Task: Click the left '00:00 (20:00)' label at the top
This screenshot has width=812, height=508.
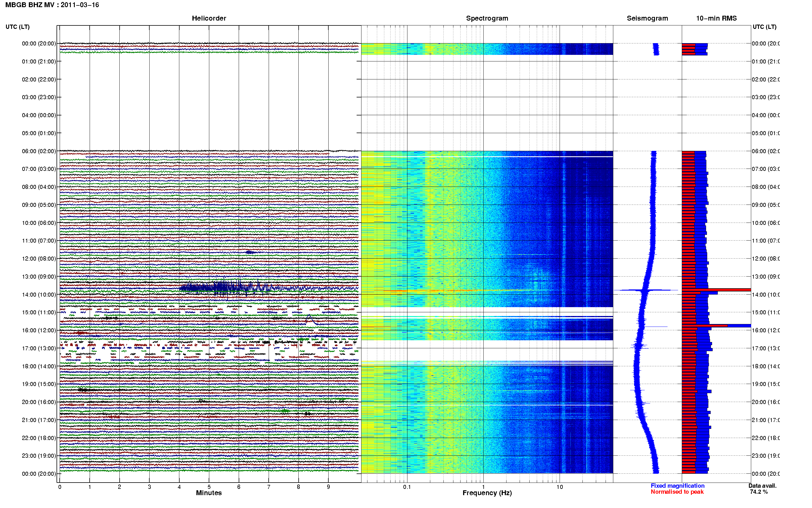Action: pyautogui.click(x=39, y=43)
